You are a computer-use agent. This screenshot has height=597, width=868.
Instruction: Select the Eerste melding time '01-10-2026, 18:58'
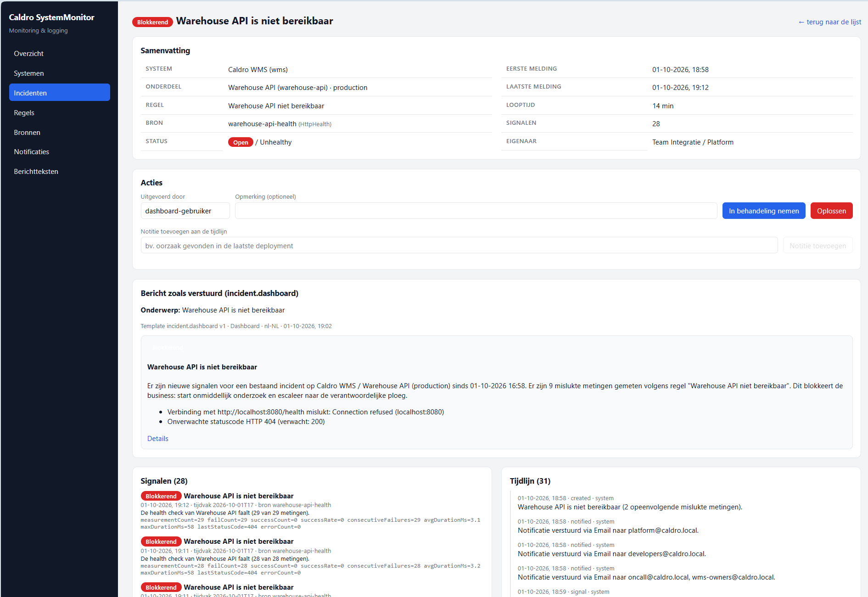(680, 70)
